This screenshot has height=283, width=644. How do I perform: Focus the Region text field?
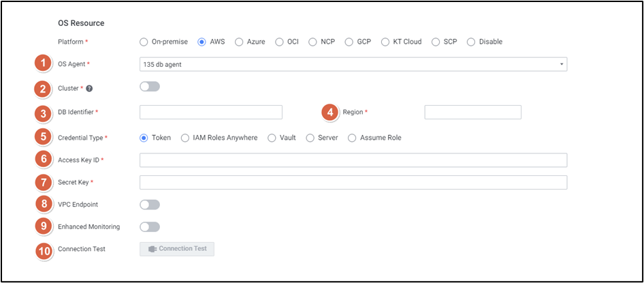pos(472,113)
